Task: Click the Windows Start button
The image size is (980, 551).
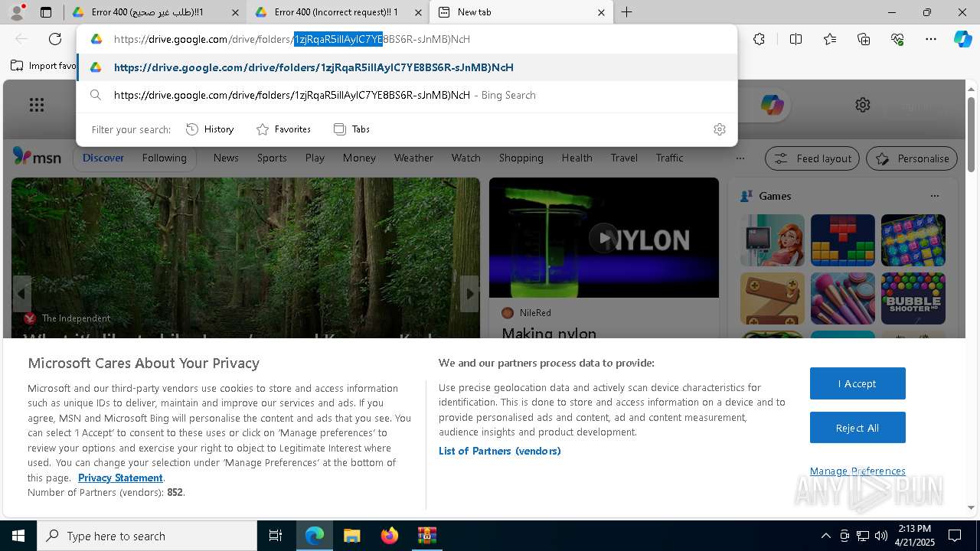Action: point(18,536)
